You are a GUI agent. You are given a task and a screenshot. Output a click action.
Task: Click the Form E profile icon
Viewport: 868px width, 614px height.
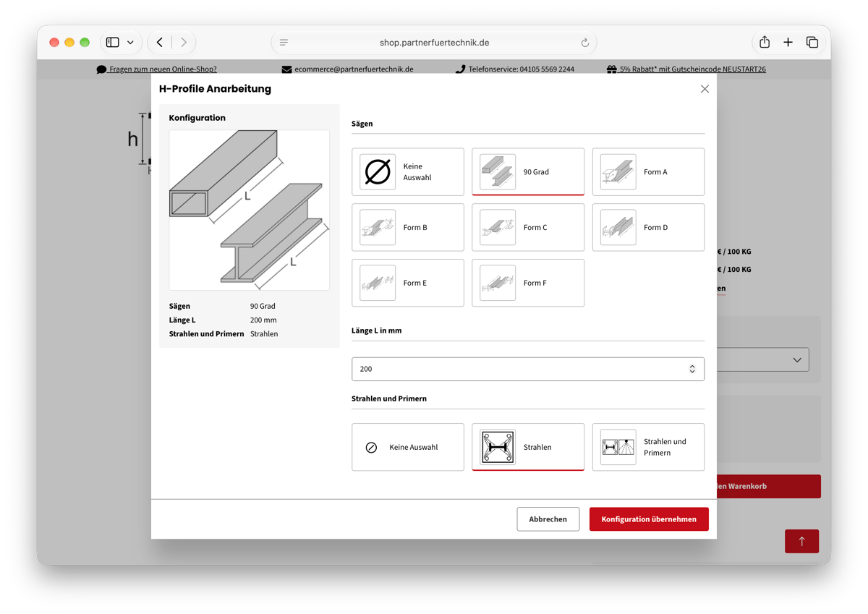point(378,283)
